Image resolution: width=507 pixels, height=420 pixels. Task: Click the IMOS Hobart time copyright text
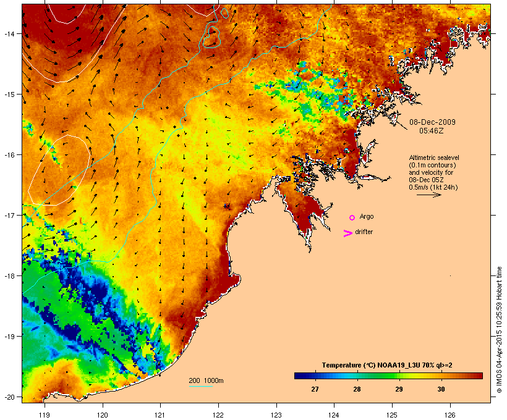tap(499, 330)
